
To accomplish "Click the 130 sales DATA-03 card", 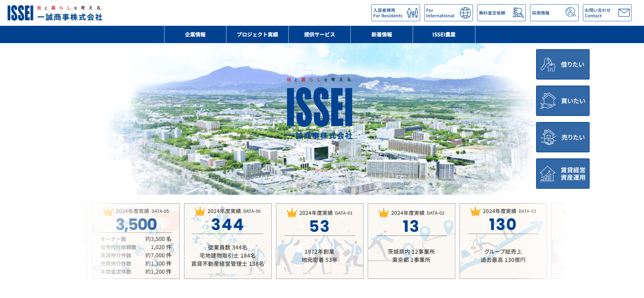I will click(503, 241).
